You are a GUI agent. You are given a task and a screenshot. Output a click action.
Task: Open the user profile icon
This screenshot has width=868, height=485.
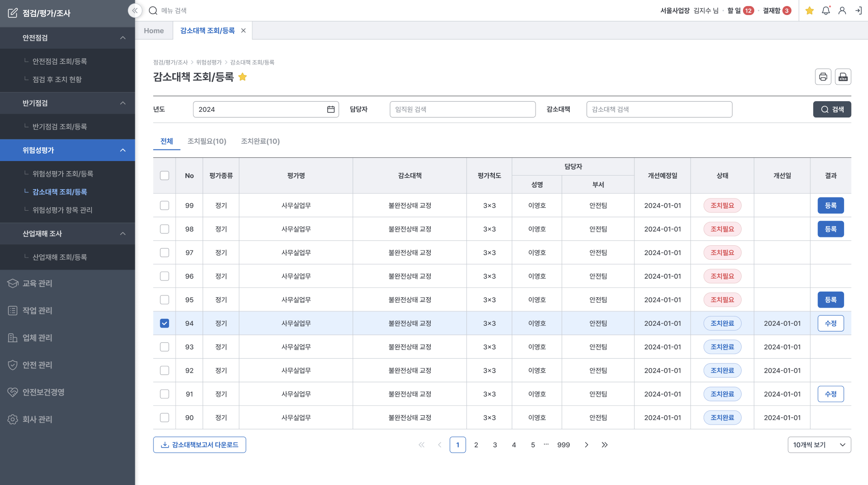(842, 10)
